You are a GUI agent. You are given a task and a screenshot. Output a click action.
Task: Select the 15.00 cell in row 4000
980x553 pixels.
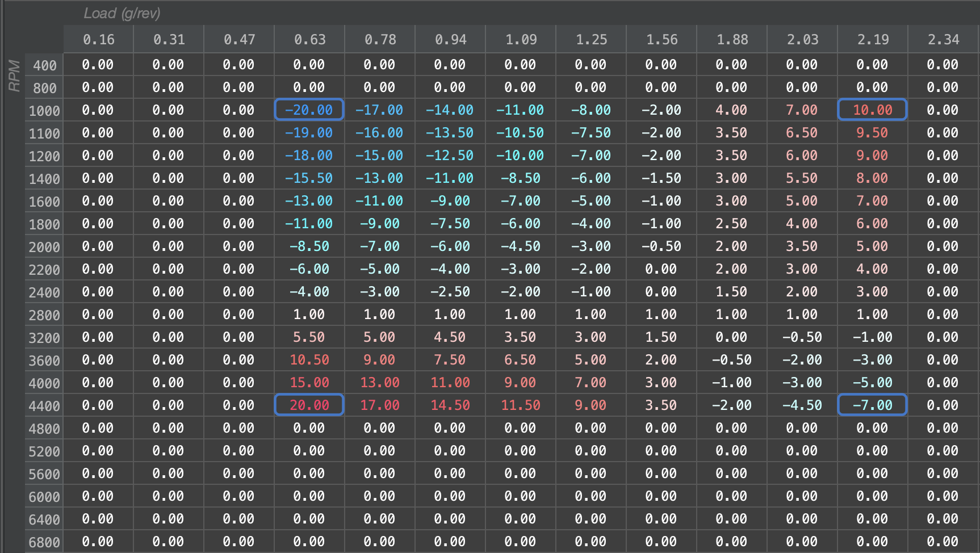(x=309, y=382)
